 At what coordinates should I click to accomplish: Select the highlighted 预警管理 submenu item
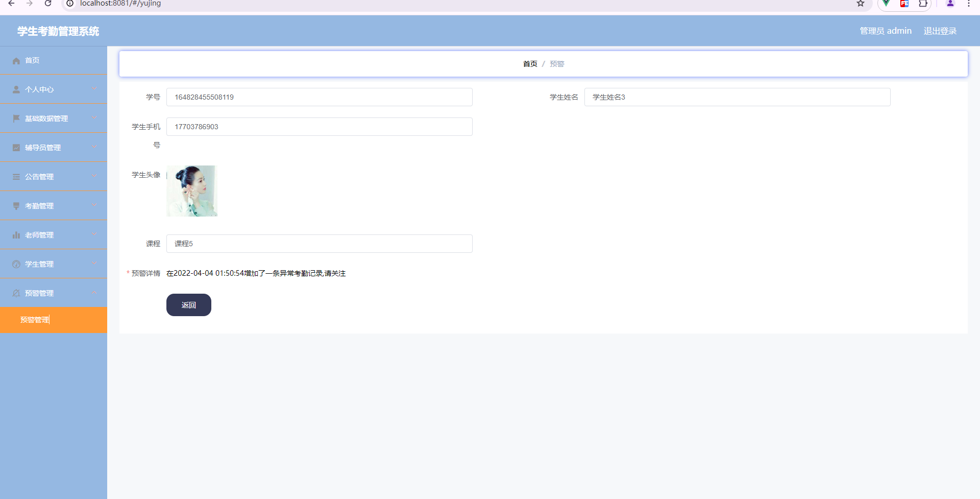(54, 320)
